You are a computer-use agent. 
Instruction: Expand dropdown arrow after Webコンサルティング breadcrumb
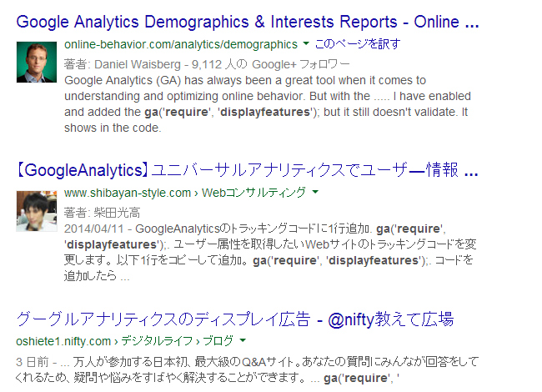[315, 192]
